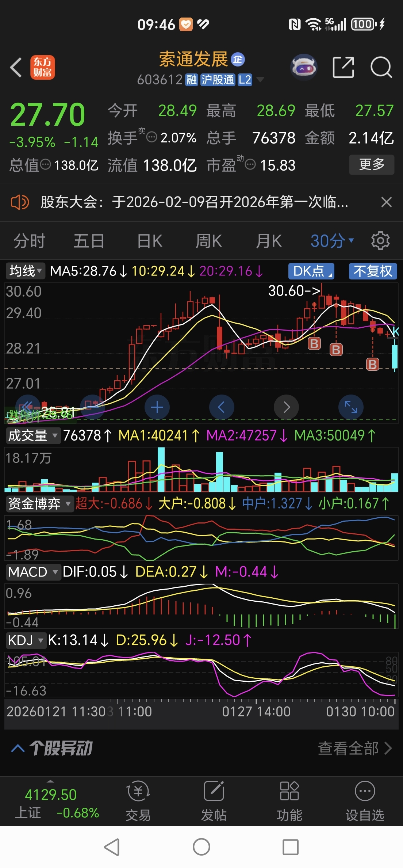The width and height of the screenshot is (403, 868).
Task: Tap the 融 margin badge
Action: click(x=192, y=80)
